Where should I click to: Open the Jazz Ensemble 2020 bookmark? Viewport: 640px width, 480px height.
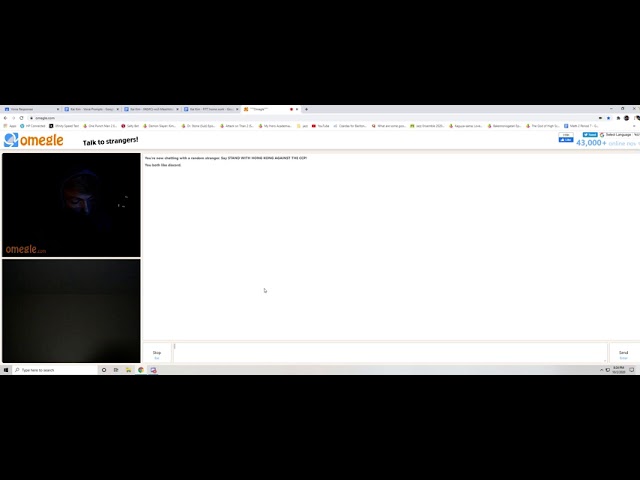click(x=427, y=126)
